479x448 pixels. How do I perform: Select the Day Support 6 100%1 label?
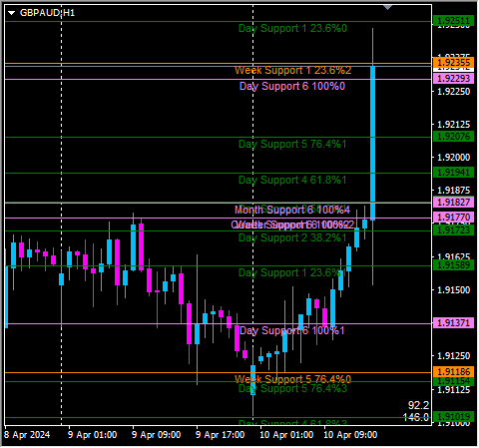(292, 330)
